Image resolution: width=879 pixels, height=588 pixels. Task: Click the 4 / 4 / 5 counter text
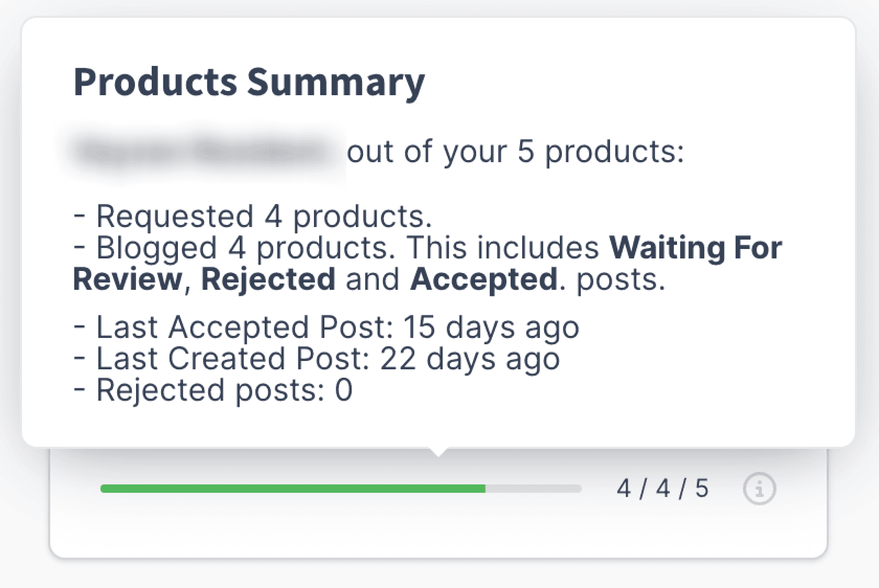click(x=662, y=489)
